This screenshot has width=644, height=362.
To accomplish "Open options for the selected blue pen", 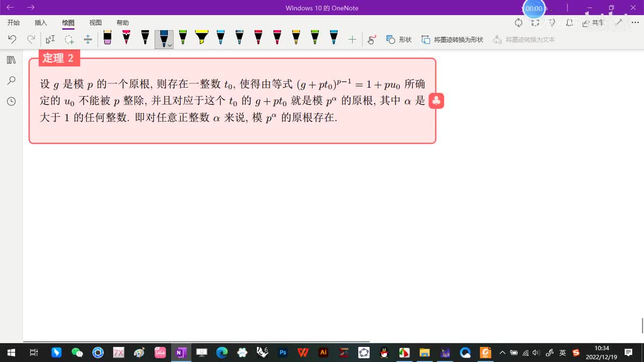I will pyautogui.click(x=170, y=45).
